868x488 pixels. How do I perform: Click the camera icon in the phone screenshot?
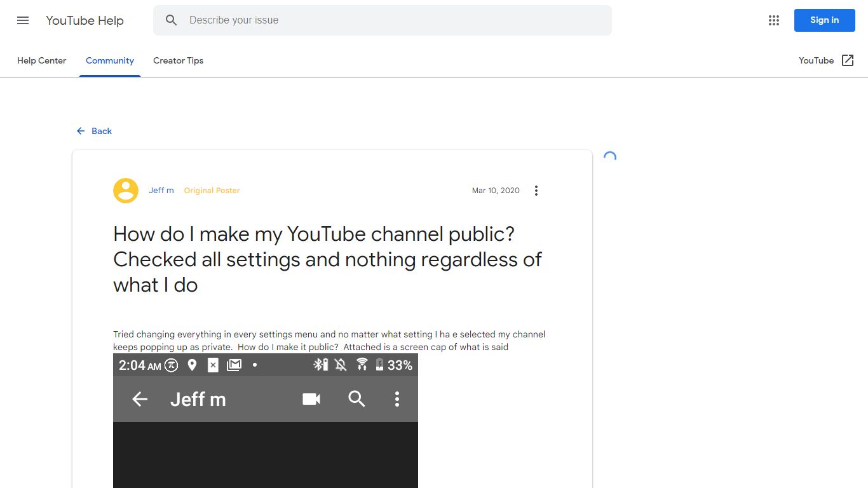(311, 399)
